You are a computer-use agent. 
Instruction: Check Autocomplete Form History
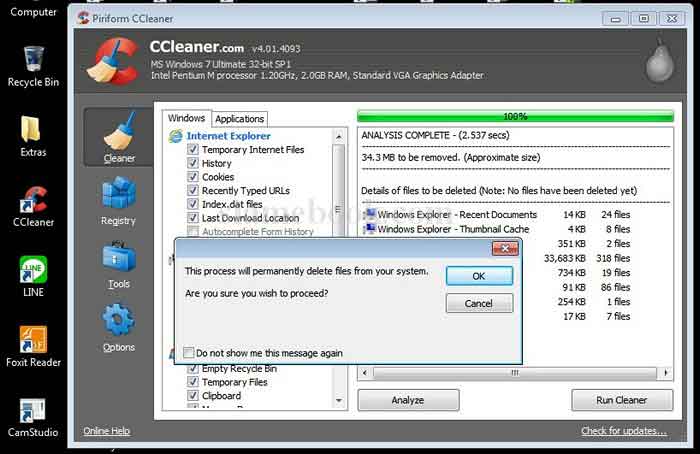(x=192, y=231)
